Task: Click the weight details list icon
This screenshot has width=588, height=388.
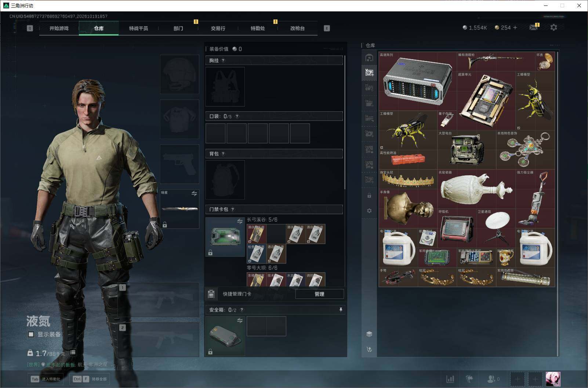Action: [73, 352]
